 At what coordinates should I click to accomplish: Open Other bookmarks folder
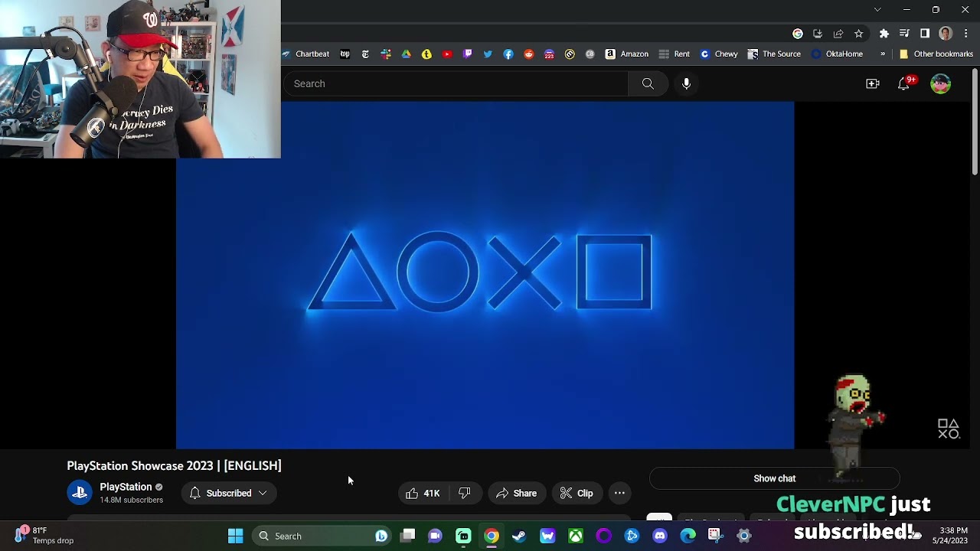tap(936, 54)
